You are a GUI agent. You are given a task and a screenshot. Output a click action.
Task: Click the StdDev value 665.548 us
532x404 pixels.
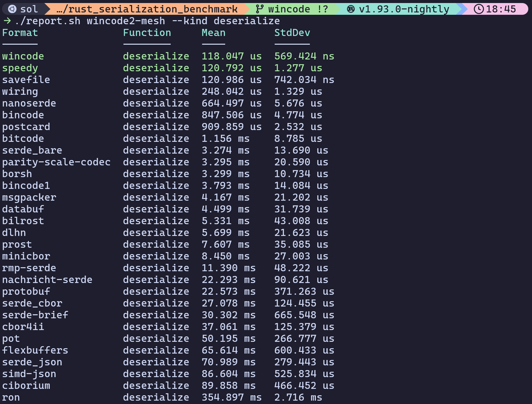[304, 315]
